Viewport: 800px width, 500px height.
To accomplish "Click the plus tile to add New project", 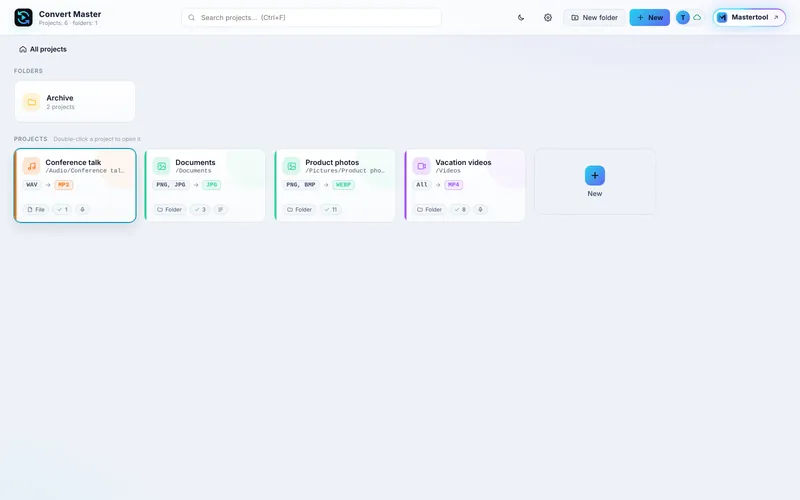I will 594,182.
